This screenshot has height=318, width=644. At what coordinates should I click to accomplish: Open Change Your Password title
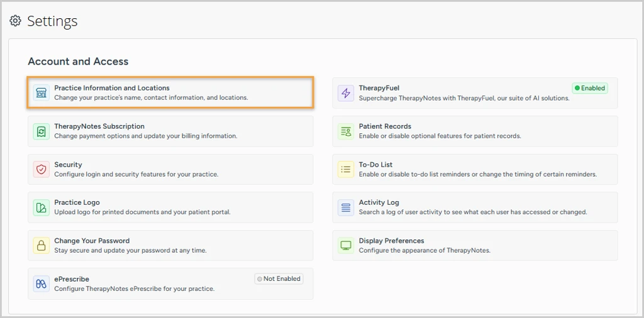92,241
